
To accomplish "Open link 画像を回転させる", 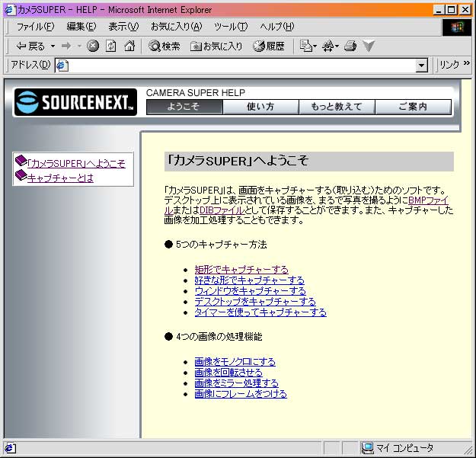I will [x=228, y=373].
